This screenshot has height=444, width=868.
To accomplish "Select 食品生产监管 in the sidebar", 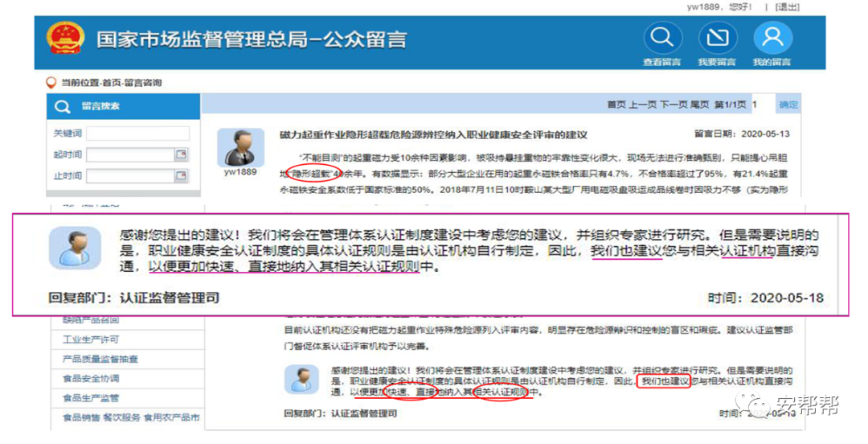I will point(91,398).
